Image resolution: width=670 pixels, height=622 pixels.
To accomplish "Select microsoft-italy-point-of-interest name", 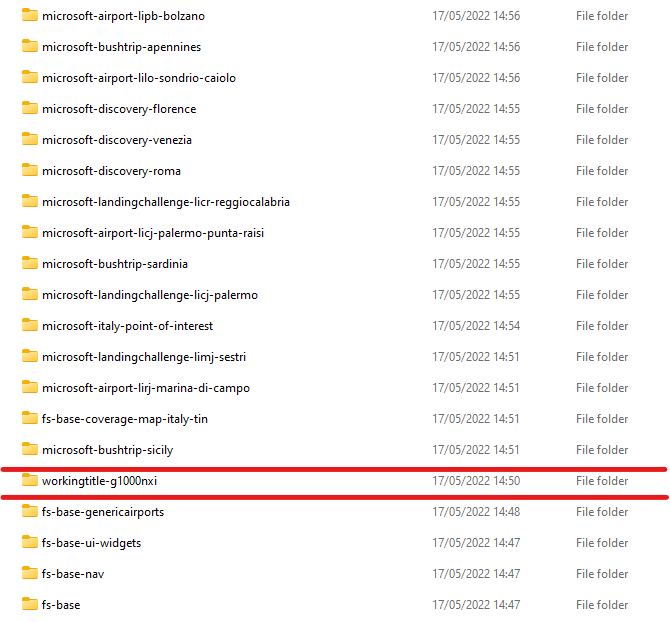I will click(127, 326).
